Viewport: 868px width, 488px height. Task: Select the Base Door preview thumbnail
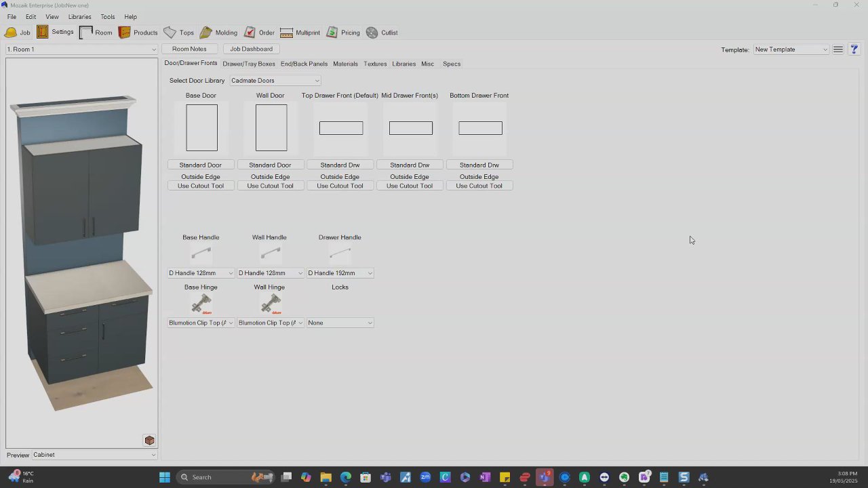[x=202, y=128]
